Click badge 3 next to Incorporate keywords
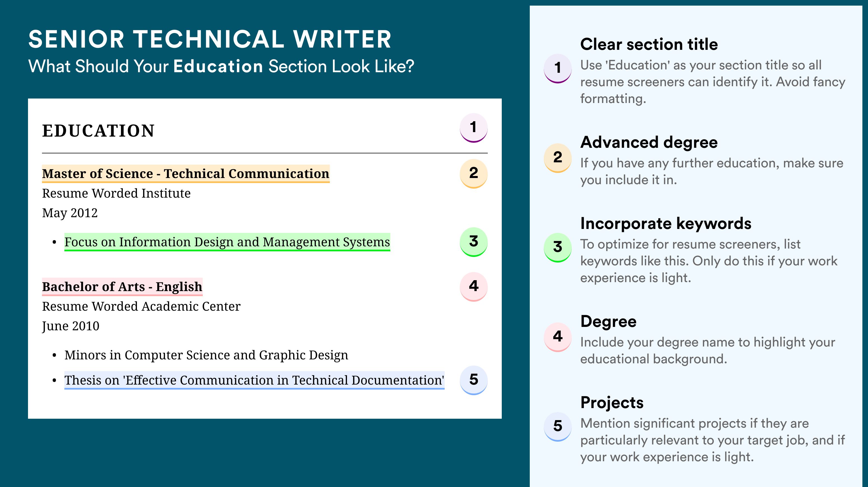The width and height of the screenshot is (868, 487). point(558,247)
